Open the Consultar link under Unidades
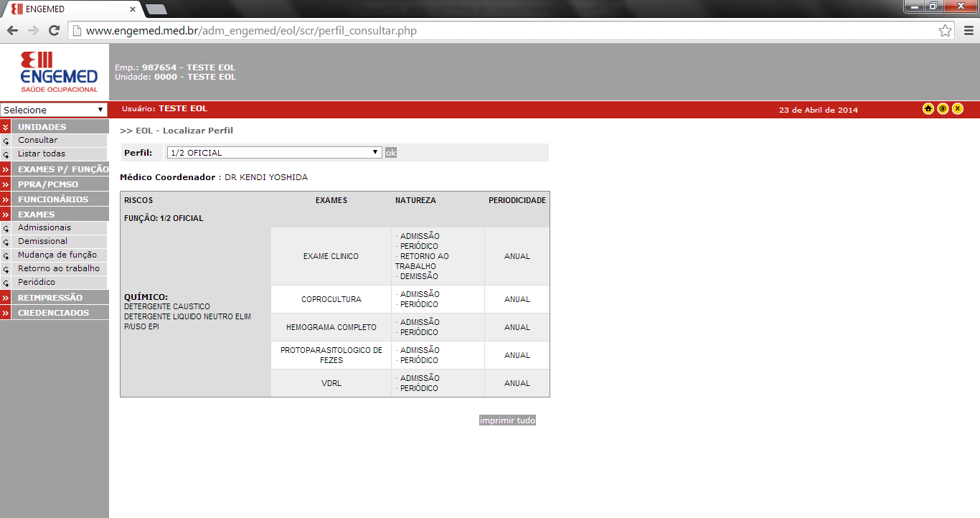 pyautogui.click(x=38, y=140)
